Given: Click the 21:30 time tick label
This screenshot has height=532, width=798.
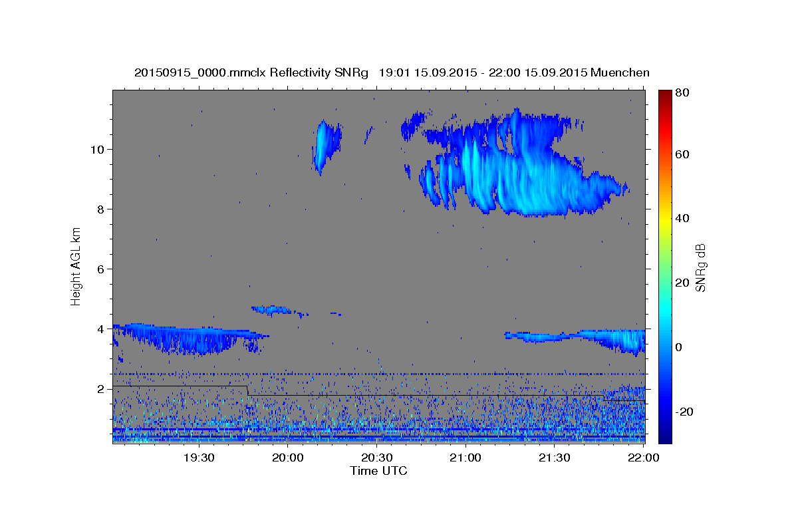Looking at the screenshot, I should point(554,458).
